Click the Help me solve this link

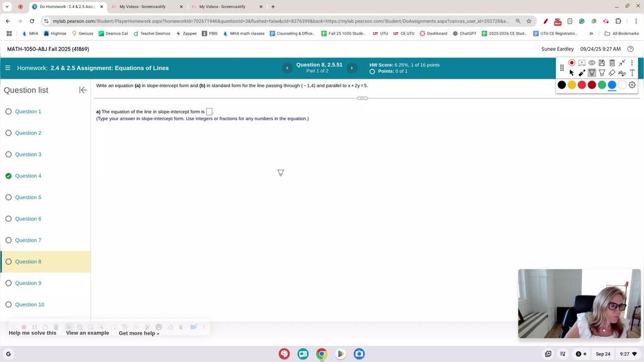pos(32,333)
